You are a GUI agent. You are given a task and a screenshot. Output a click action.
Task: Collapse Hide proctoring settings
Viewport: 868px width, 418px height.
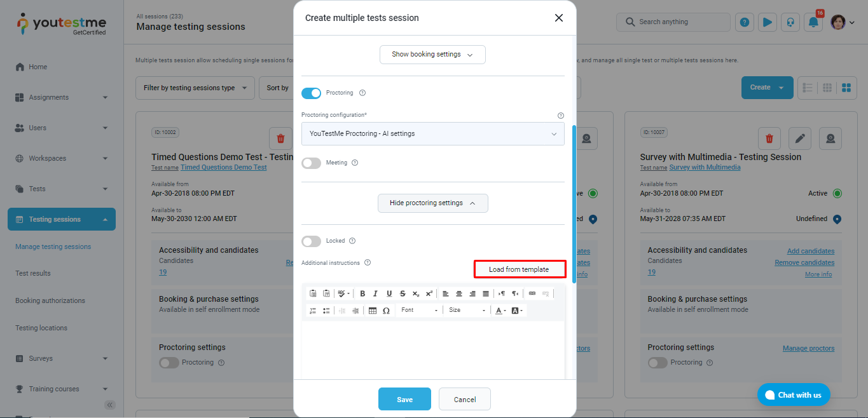(x=432, y=203)
